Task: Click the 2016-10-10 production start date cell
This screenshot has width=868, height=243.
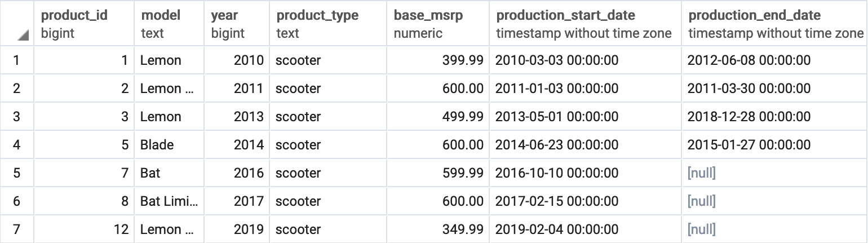Action: (x=586, y=173)
